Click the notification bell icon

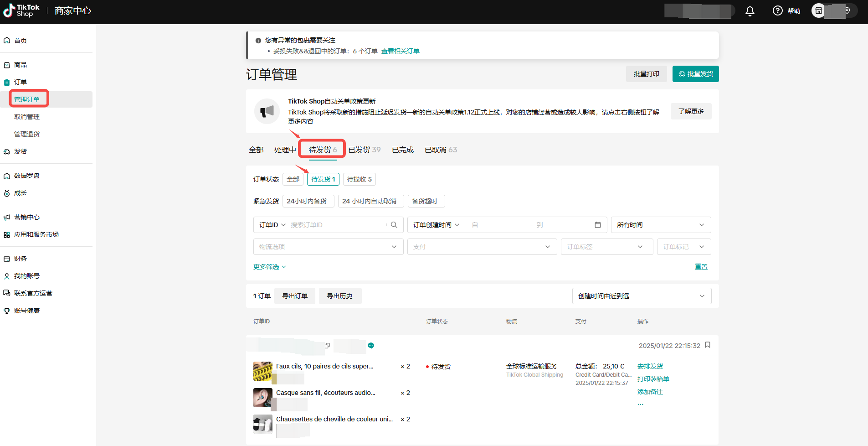point(750,11)
